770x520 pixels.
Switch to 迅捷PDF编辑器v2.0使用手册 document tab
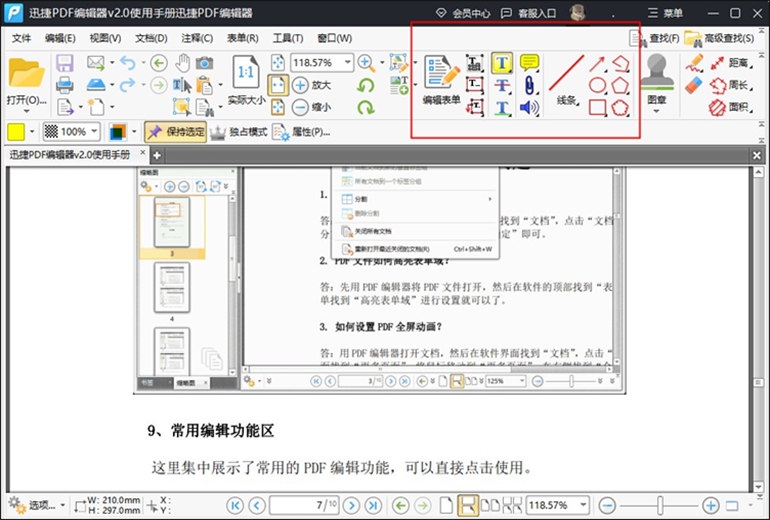tap(70, 155)
